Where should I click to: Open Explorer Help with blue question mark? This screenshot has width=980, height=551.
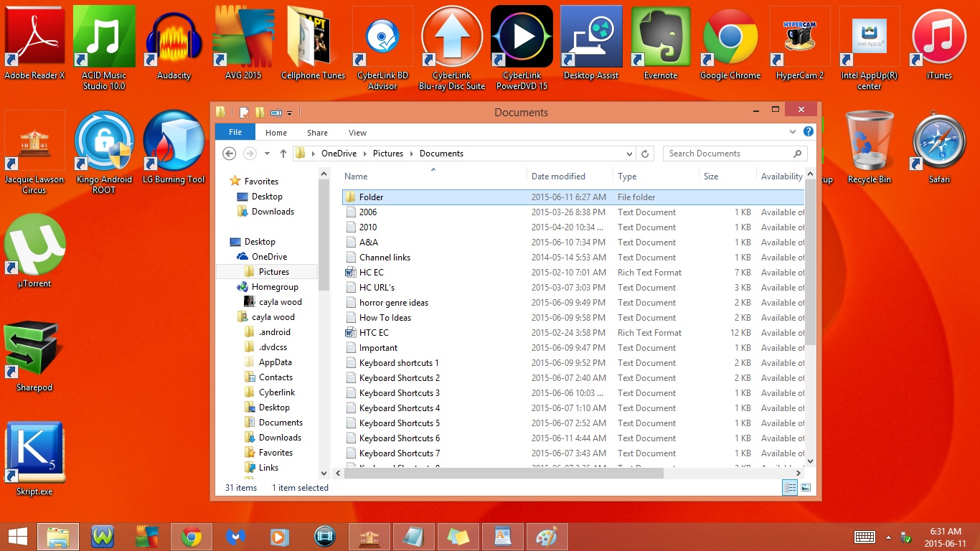point(809,132)
